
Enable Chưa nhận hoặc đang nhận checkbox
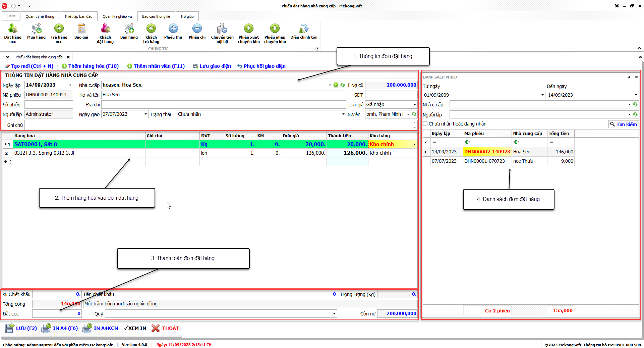[x=425, y=124]
